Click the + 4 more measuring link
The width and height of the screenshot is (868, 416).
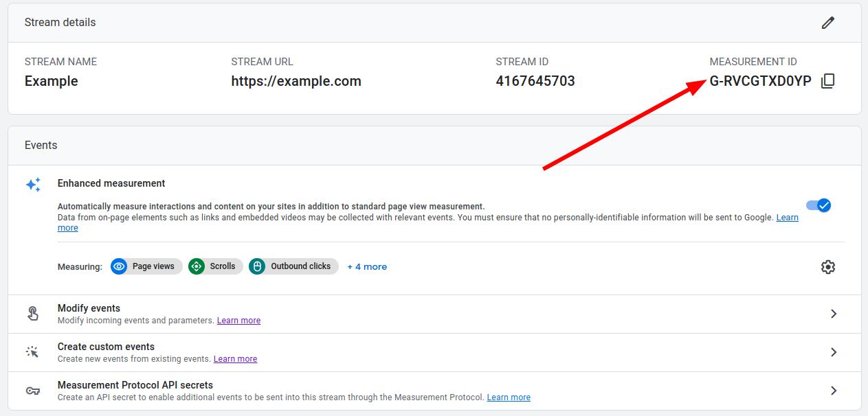click(x=367, y=266)
